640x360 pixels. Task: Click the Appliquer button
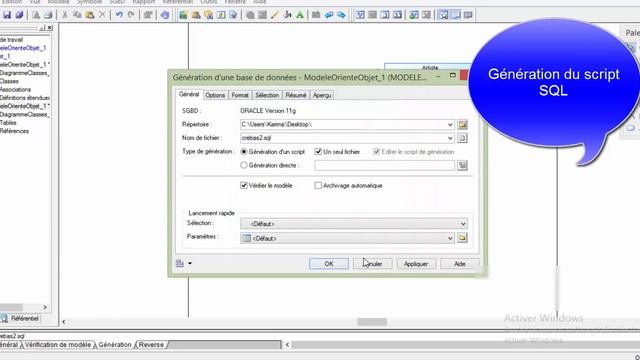click(416, 264)
